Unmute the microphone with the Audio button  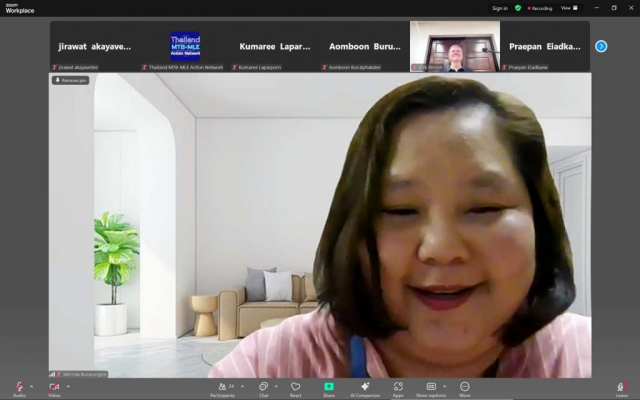pyautogui.click(x=19, y=387)
